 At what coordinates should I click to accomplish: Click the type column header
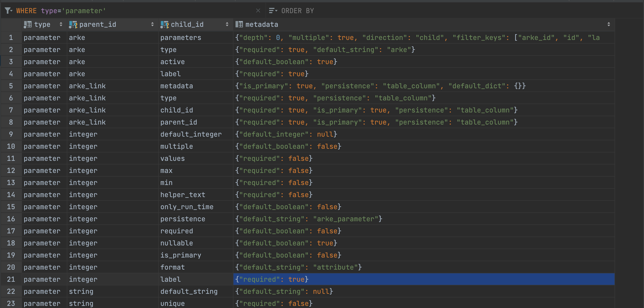(x=43, y=24)
